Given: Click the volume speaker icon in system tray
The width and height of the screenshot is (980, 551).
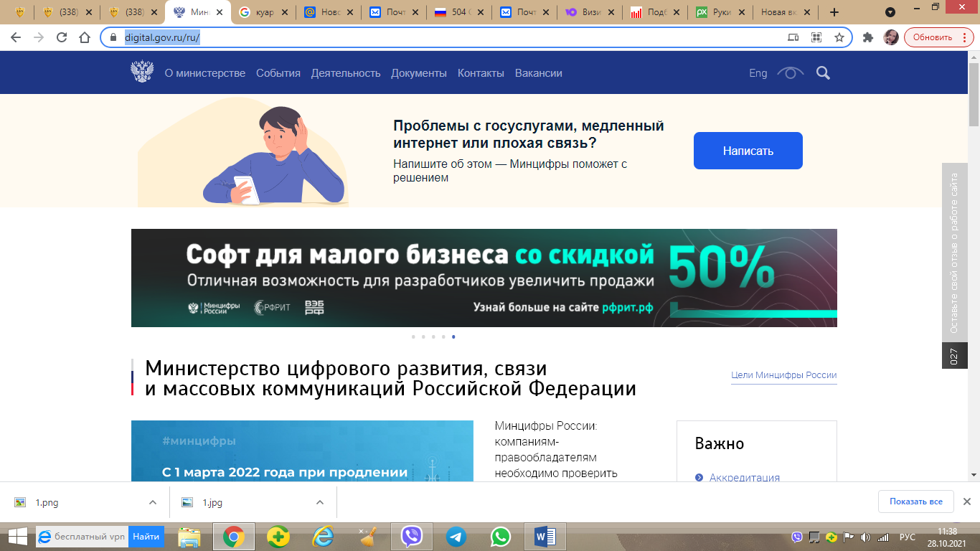Looking at the screenshot, I should (x=865, y=537).
